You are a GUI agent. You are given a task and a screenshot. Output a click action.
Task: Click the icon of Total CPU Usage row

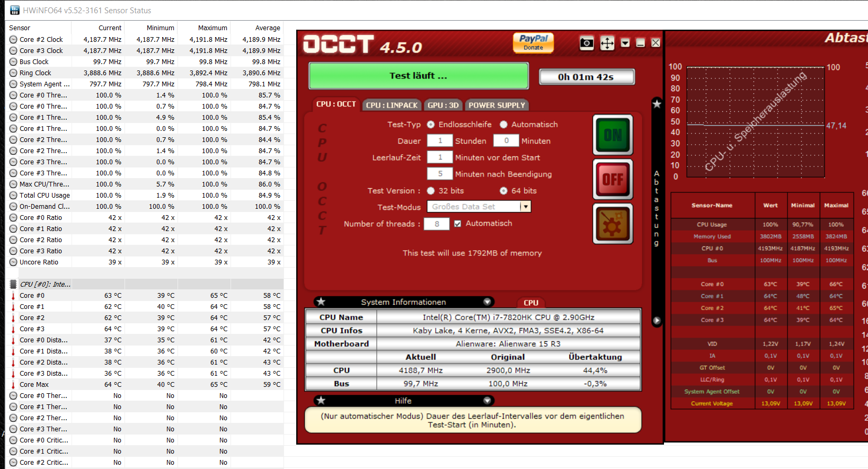[x=13, y=195]
